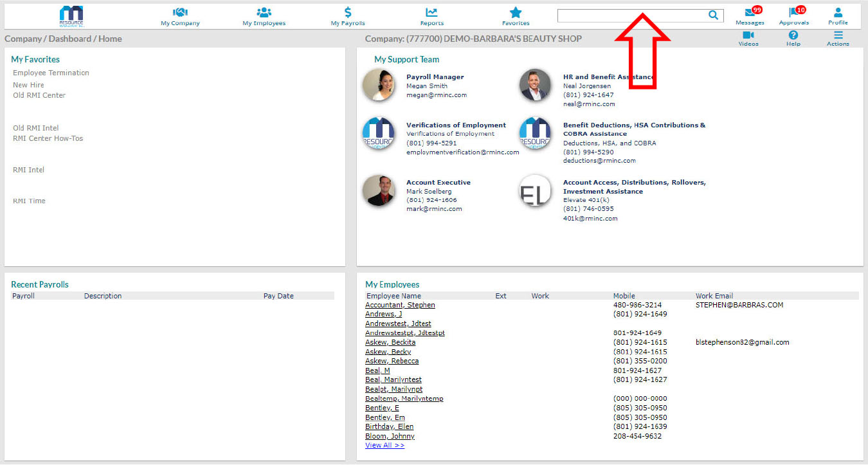868x465 pixels.
Task: Open the Videos camera icon
Action: click(x=748, y=35)
